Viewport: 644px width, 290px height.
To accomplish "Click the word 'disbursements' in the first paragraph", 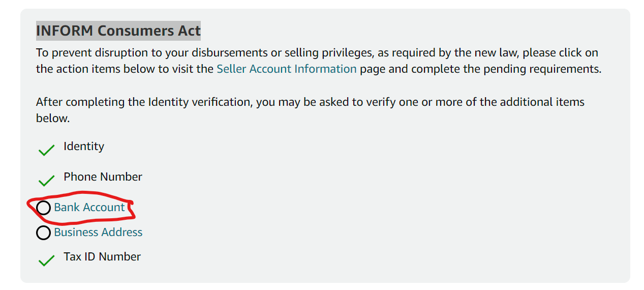I will (228, 52).
